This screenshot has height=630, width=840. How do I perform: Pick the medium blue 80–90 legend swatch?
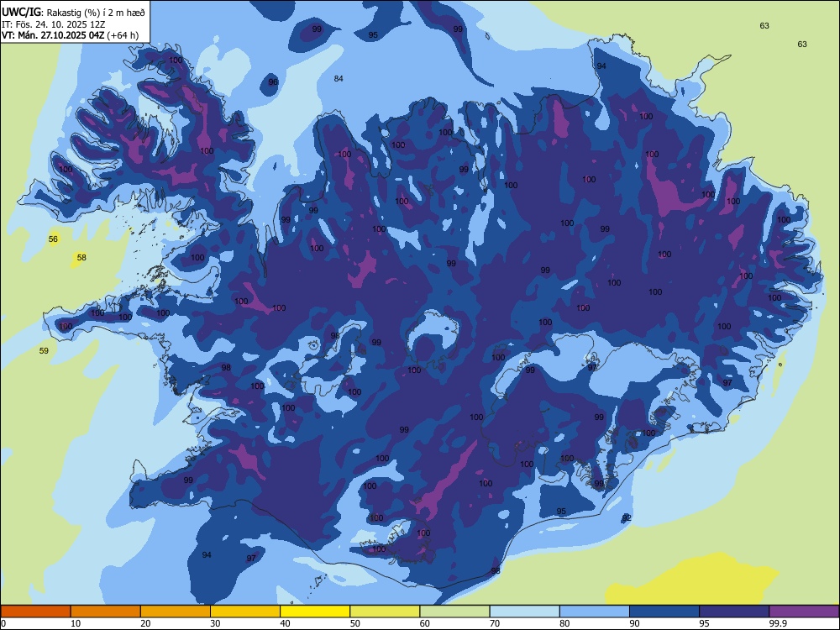coord(594,612)
